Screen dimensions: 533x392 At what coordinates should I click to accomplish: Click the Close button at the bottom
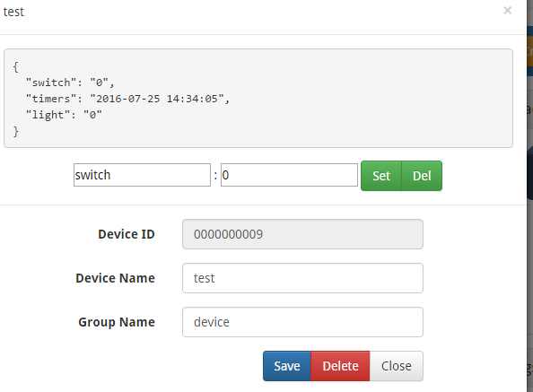click(x=397, y=366)
